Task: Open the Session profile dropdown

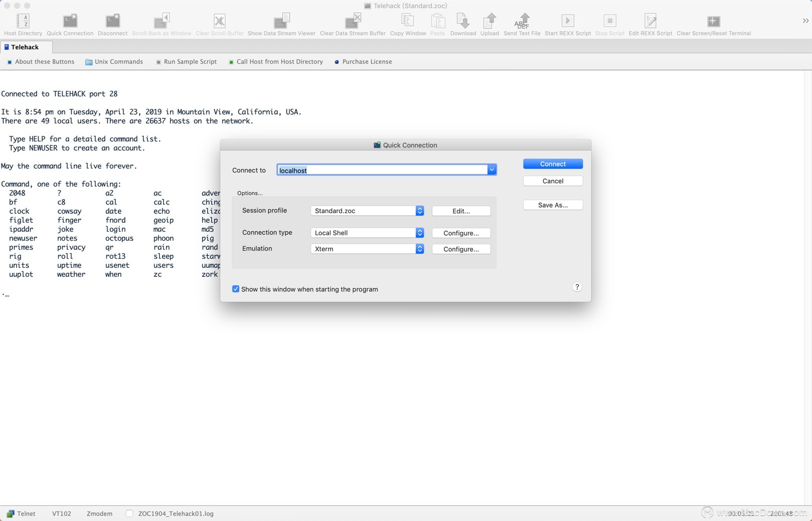Action: [367, 211]
